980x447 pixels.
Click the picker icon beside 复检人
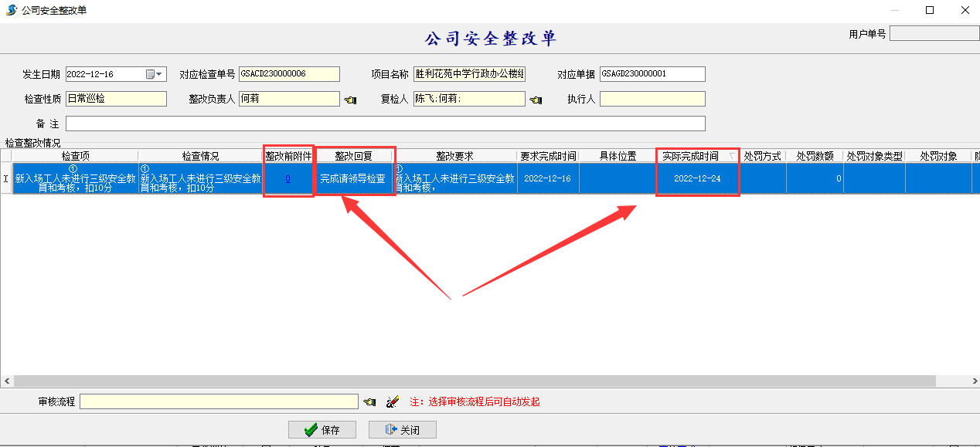tap(535, 100)
